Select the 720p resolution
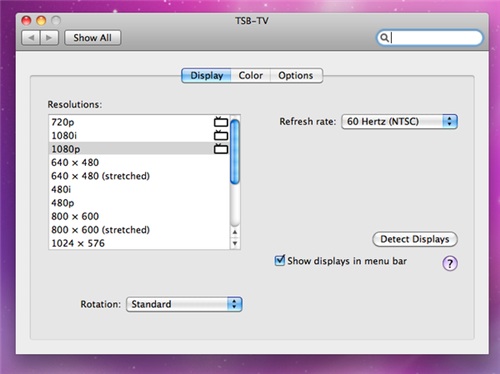This screenshot has height=374, width=500. tap(139, 122)
